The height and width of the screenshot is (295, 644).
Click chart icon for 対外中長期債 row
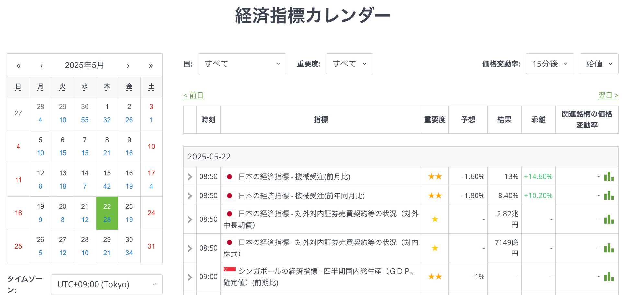[609, 219]
